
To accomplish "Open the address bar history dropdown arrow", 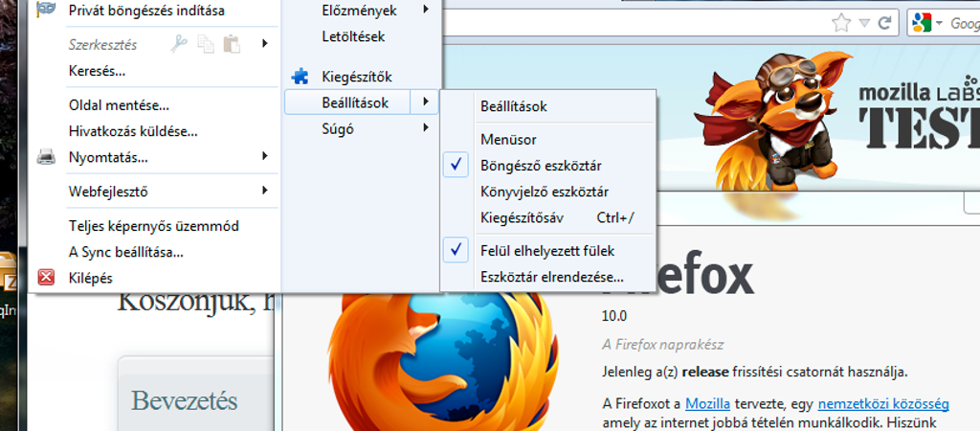I will tap(864, 24).
